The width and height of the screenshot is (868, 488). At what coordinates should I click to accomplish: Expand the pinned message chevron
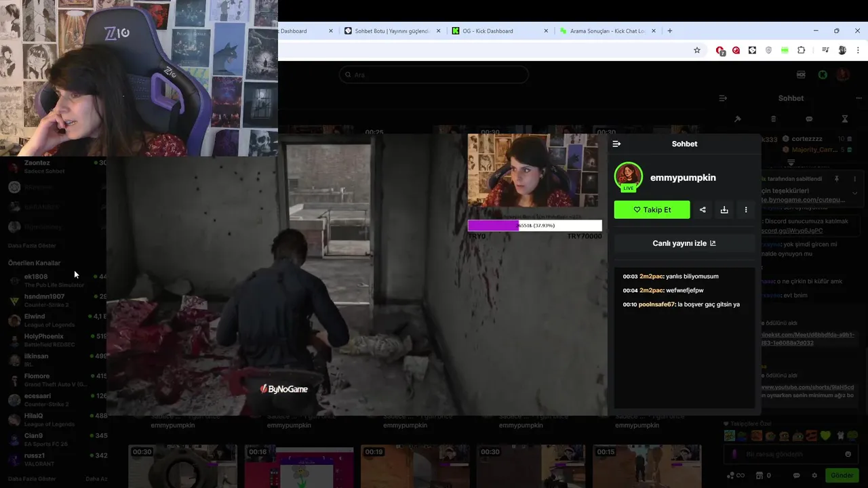(854, 192)
